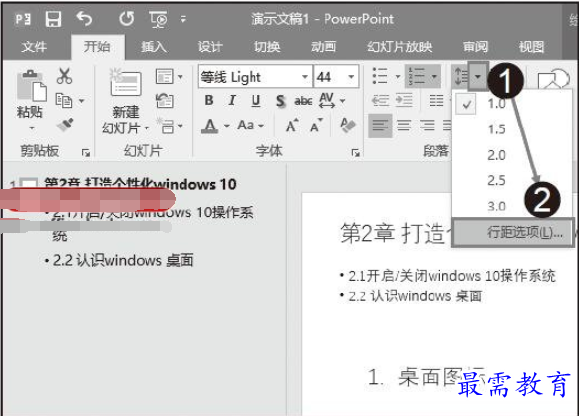Open the 字体 dialog launcher
579x416 pixels.
pyautogui.click(x=355, y=153)
